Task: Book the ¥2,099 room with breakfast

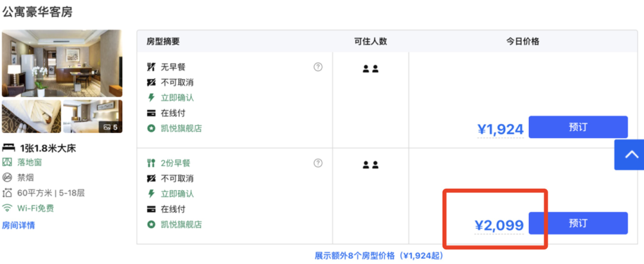Action: (578, 223)
